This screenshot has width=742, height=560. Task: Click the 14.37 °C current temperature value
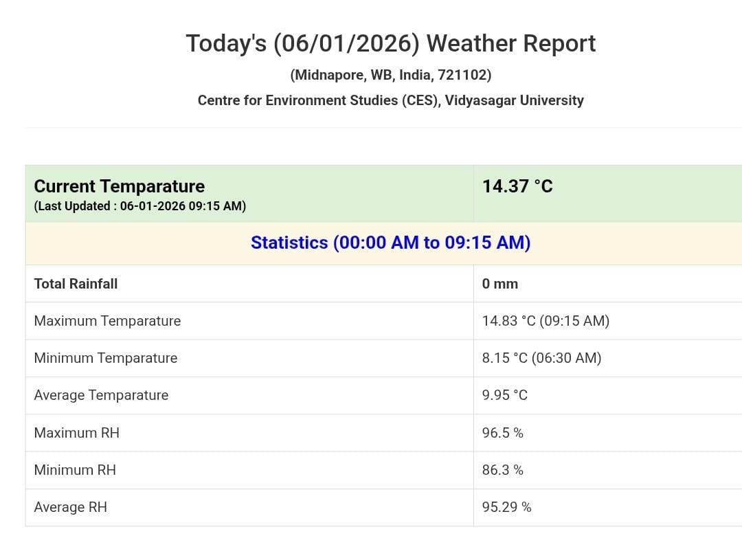517,186
